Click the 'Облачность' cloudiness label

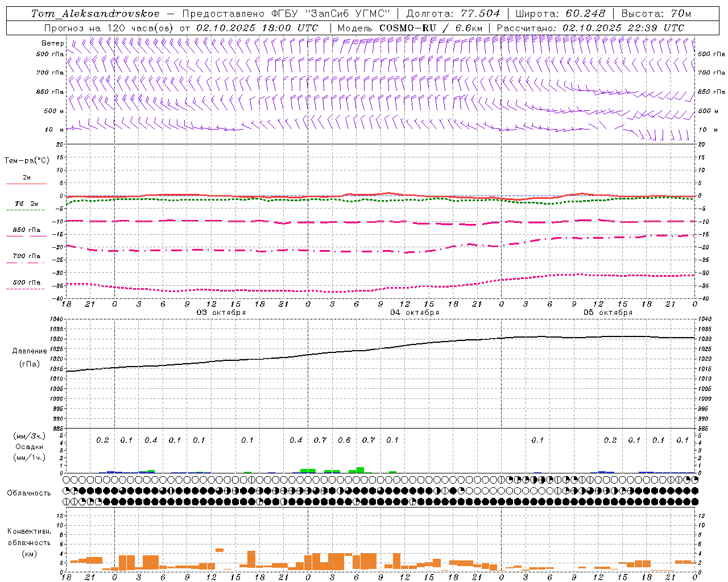[x=29, y=493]
